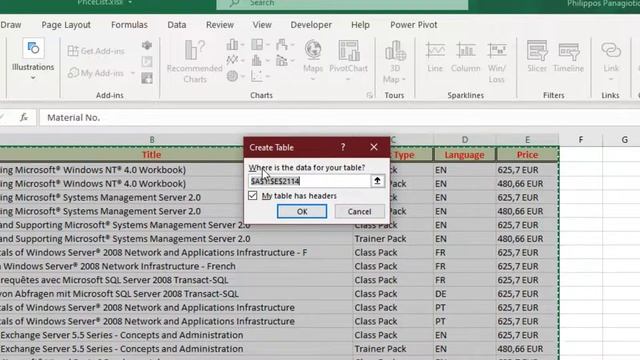Click the Title header cell

coord(151,155)
